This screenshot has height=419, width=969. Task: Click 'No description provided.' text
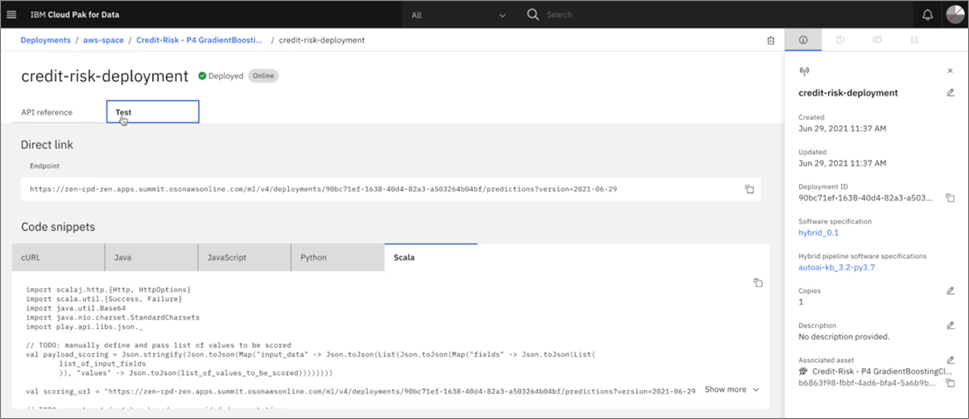[x=844, y=337]
